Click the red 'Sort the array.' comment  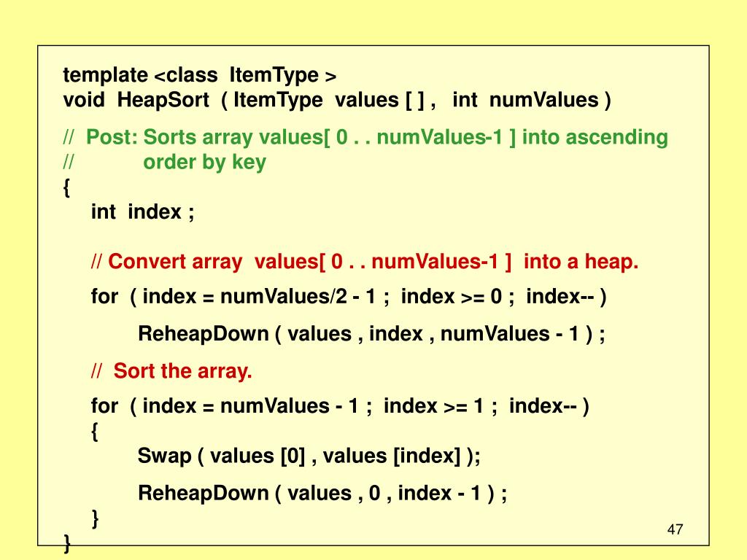[x=171, y=371]
